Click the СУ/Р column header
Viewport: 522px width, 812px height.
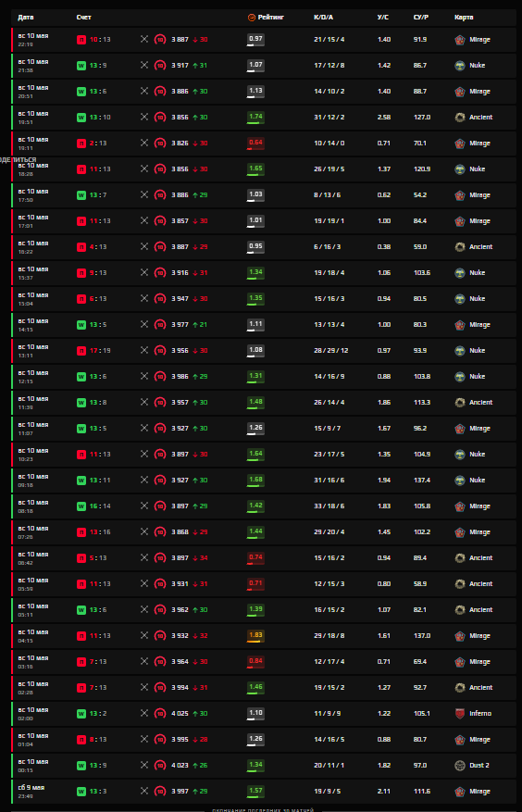(420, 17)
